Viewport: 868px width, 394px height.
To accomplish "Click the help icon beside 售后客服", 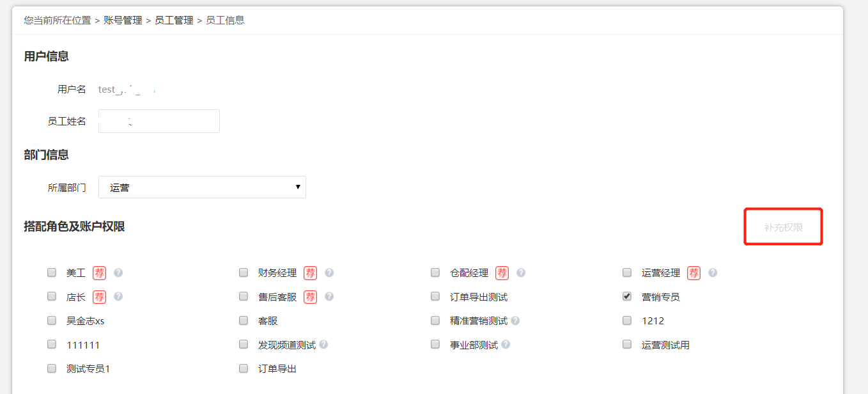I will pyautogui.click(x=329, y=297).
